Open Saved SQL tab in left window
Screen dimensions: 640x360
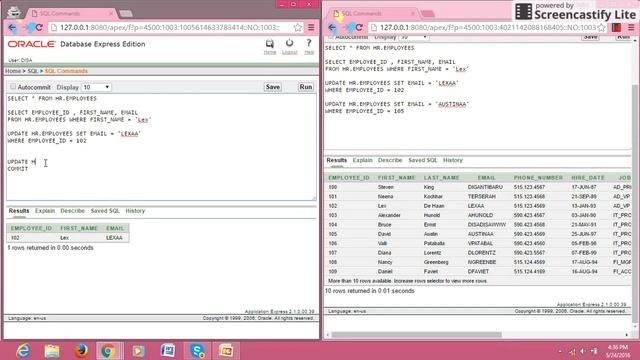(105, 211)
